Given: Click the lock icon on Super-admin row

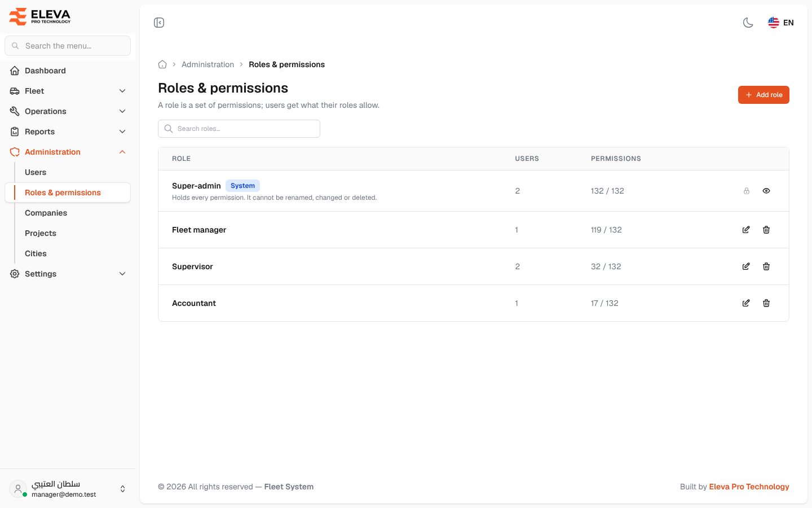Looking at the screenshot, I should pos(747,191).
